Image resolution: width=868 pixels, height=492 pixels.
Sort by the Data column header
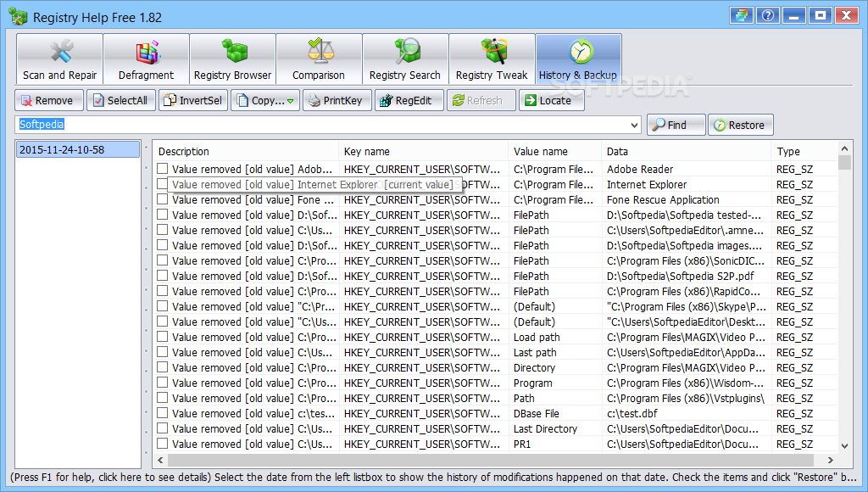click(686, 151)
